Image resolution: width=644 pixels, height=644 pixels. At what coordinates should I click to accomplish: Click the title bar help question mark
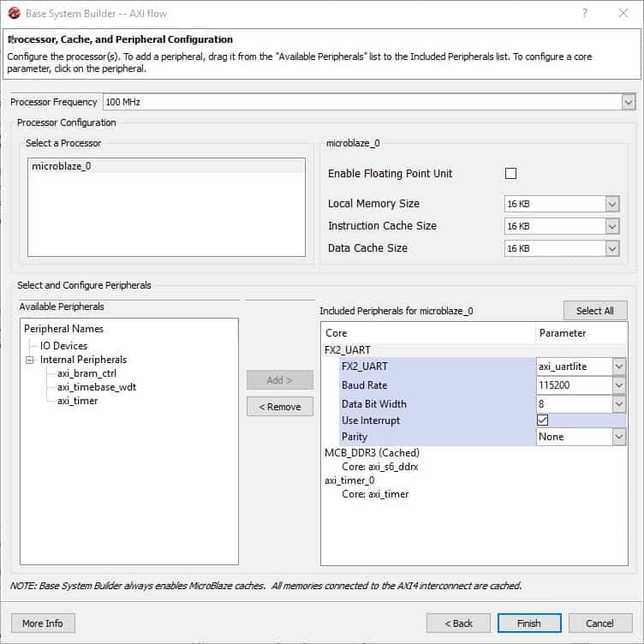pyautogui.click(x=585, y=13)
